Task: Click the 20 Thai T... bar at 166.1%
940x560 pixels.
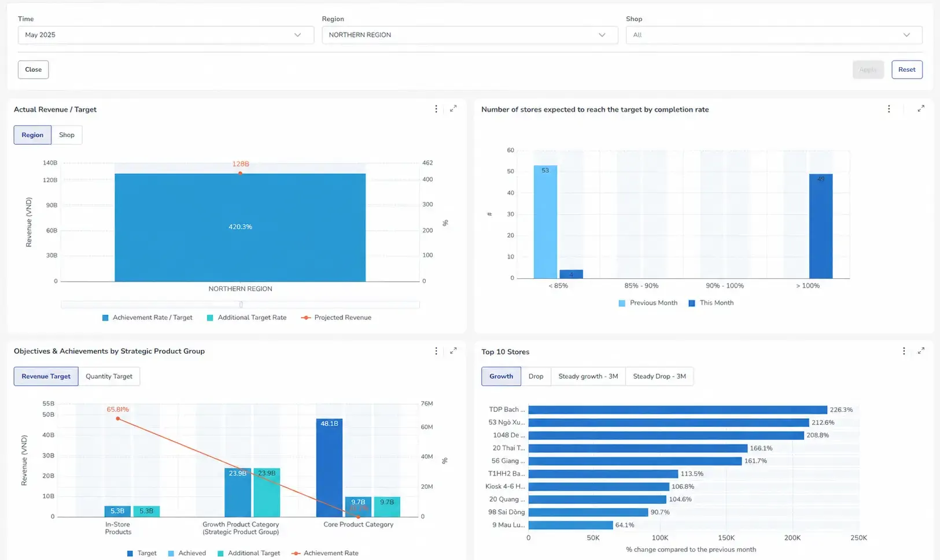Action: [638, 448]
